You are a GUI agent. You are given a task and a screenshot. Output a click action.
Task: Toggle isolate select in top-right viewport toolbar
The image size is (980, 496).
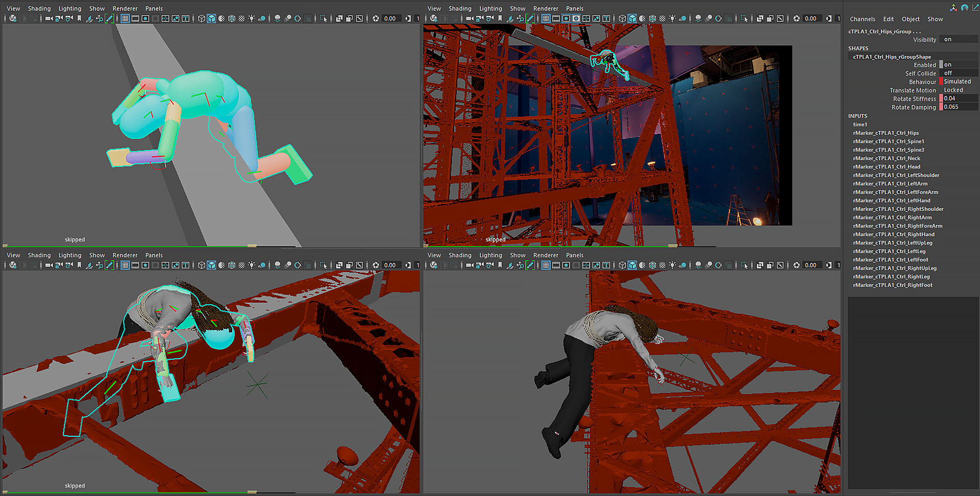pyautogui.click(x=744, y=18)
